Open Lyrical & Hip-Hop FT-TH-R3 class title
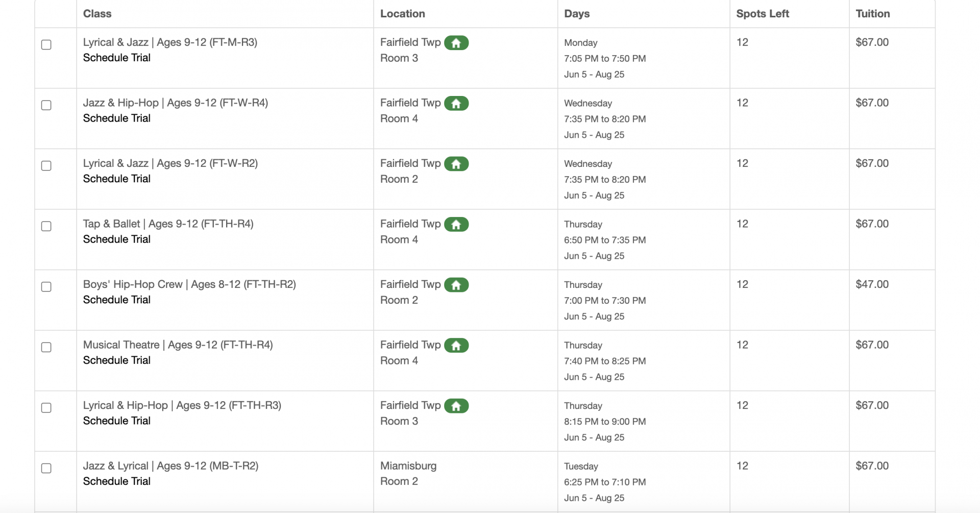This screenshot has width=980, height=513. 182,405
